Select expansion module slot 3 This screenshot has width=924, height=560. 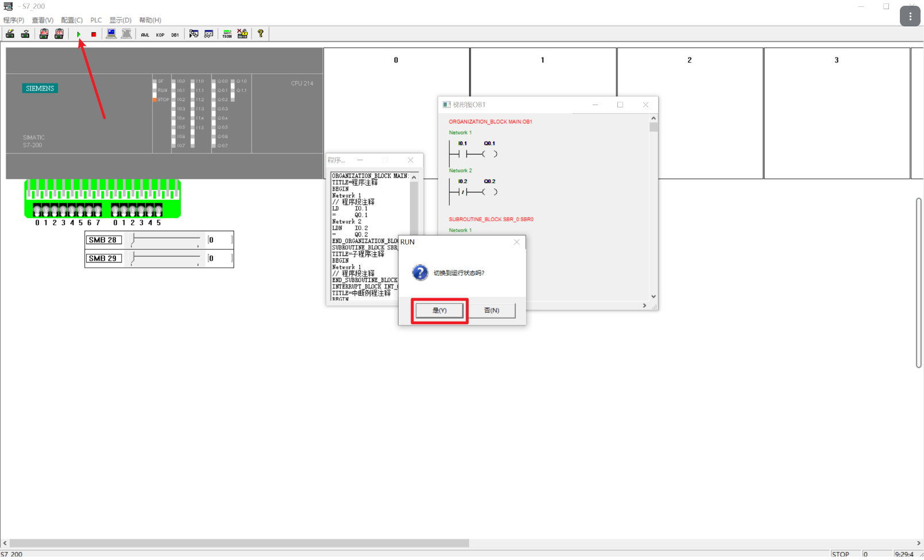pyautogui.click(x=837, y=113)
